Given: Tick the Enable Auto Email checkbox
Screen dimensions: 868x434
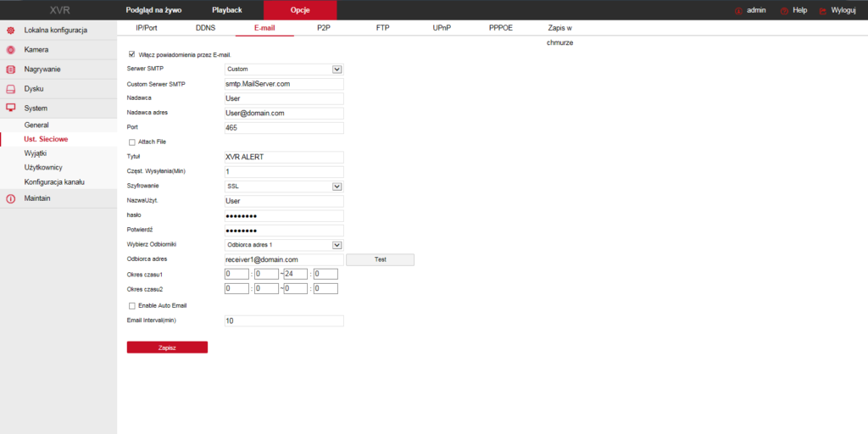Looking at the screenshot, I should click(131, 305).
